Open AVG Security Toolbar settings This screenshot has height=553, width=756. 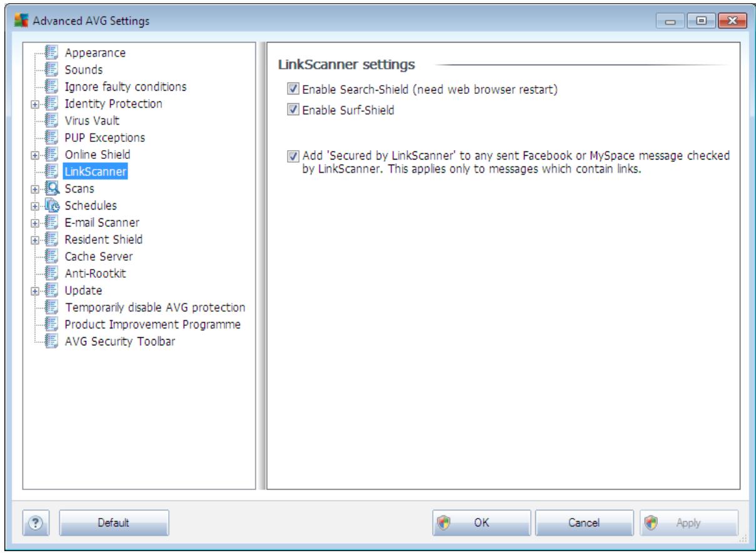coord(120,341)
